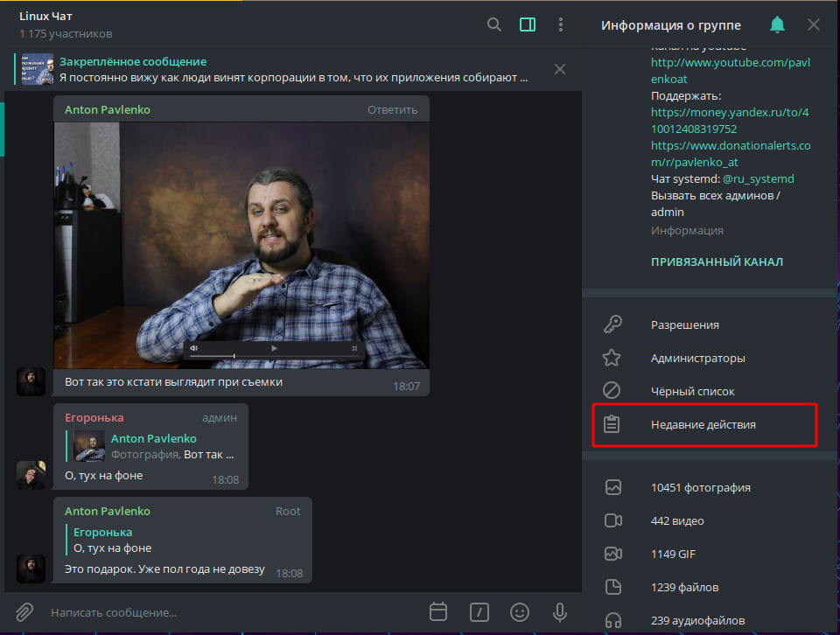
Task: Open search in Linux Чат
Action: [493, 24]
